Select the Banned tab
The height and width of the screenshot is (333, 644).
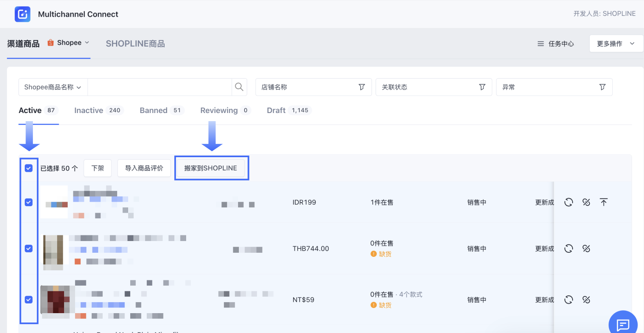click(162, 110)
